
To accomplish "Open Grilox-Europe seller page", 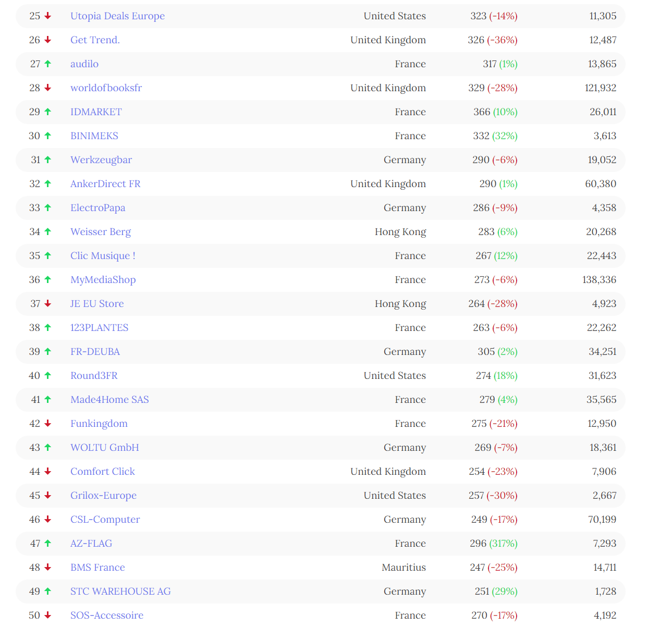I will [103, 496].
